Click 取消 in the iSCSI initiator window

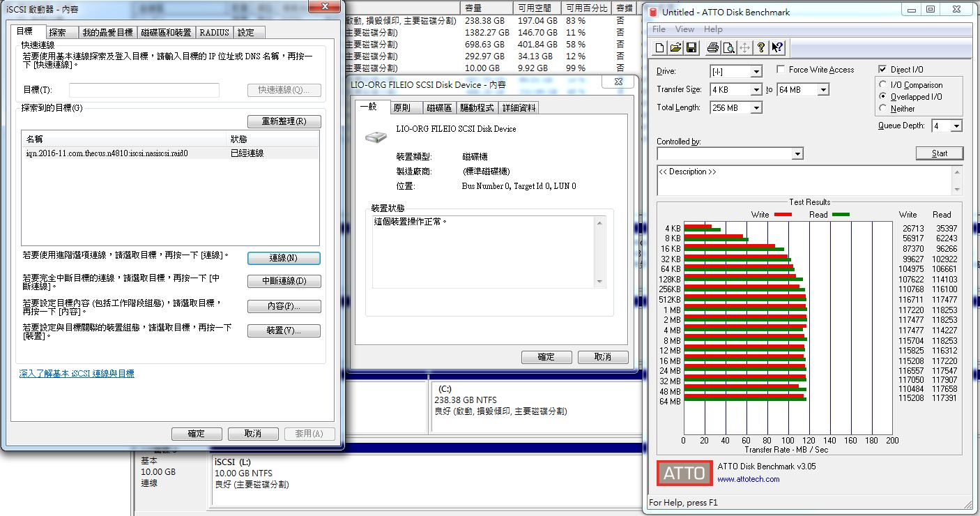[253, 434]
